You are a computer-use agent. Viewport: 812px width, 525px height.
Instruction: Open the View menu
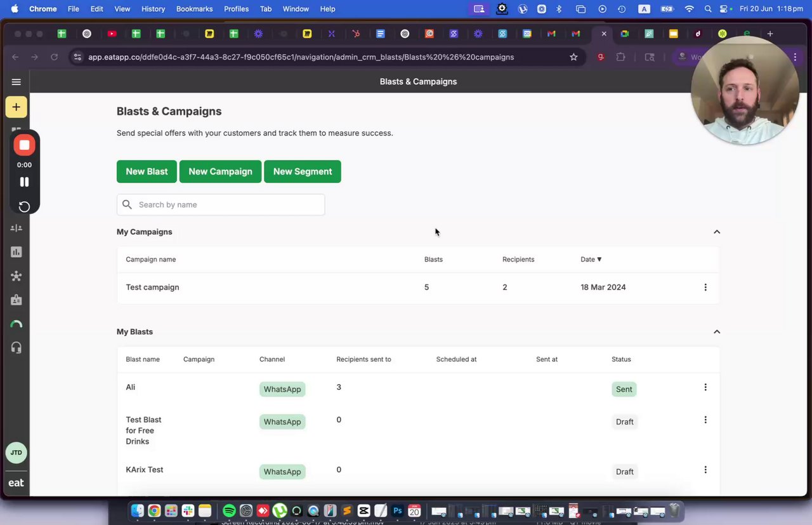122,9
